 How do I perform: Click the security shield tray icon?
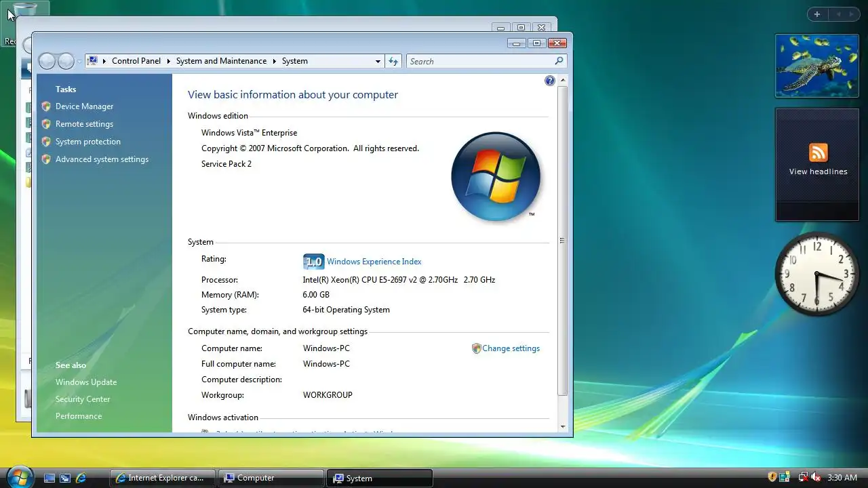click(772, 478)
